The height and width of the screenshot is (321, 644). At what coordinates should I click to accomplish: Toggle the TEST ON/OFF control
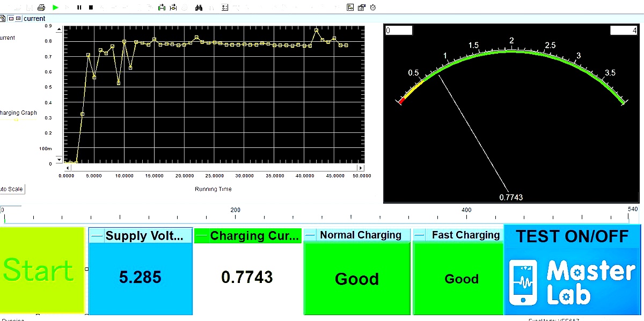tap(572, 236)
